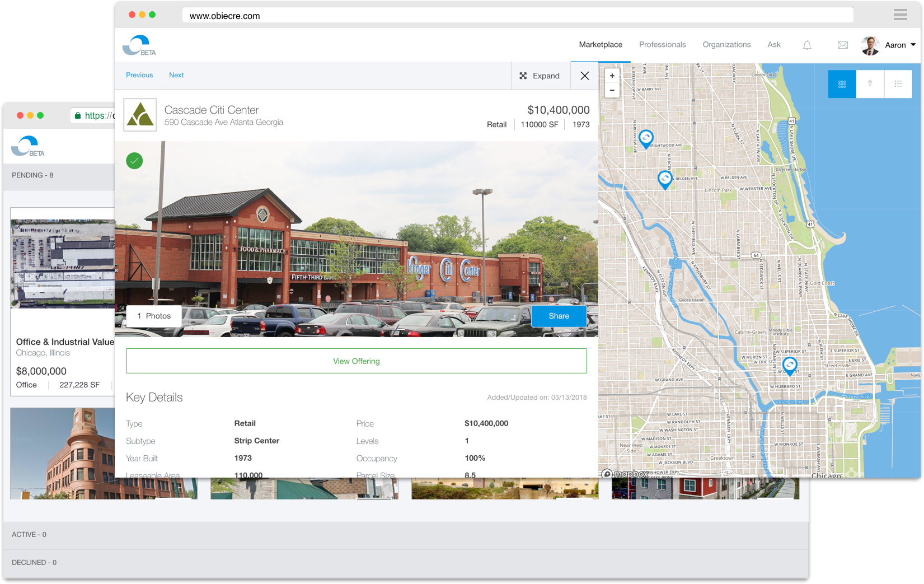Image resolution: width=924 pixels, height=584 pixels.
Task: Zoom out on the map
Action: [x=612, y=90]
